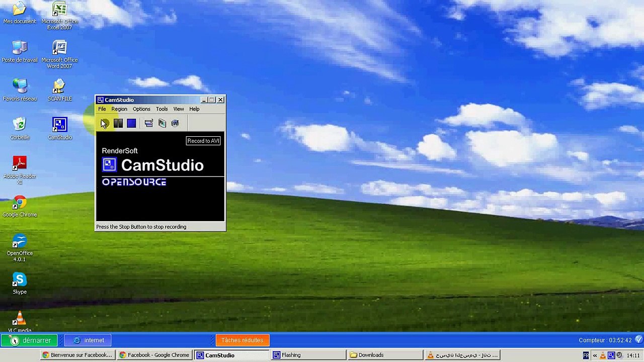This screenshot has height=362, width=644.
Task: Select the Microsoft Office Excel 2007 icon
Action: [59, 16]
